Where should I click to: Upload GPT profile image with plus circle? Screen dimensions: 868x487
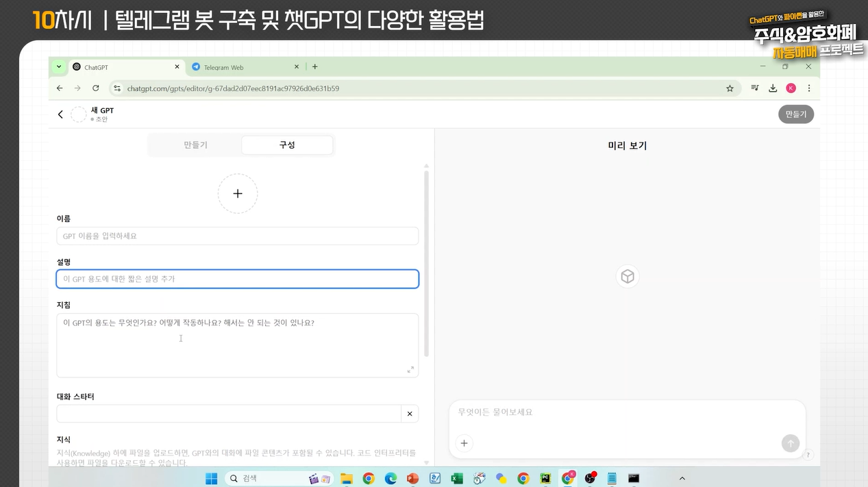point(238,194)
